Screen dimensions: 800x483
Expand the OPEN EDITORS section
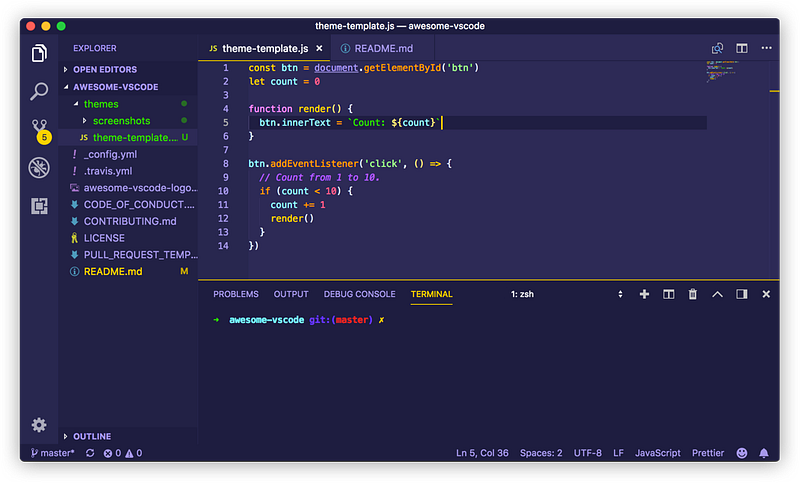pyautogui.click(x=105, y=70)
